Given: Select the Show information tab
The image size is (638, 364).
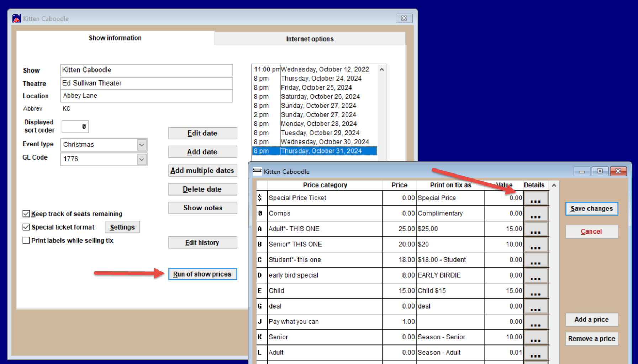Looking at the screenshot, I should 115,38.
